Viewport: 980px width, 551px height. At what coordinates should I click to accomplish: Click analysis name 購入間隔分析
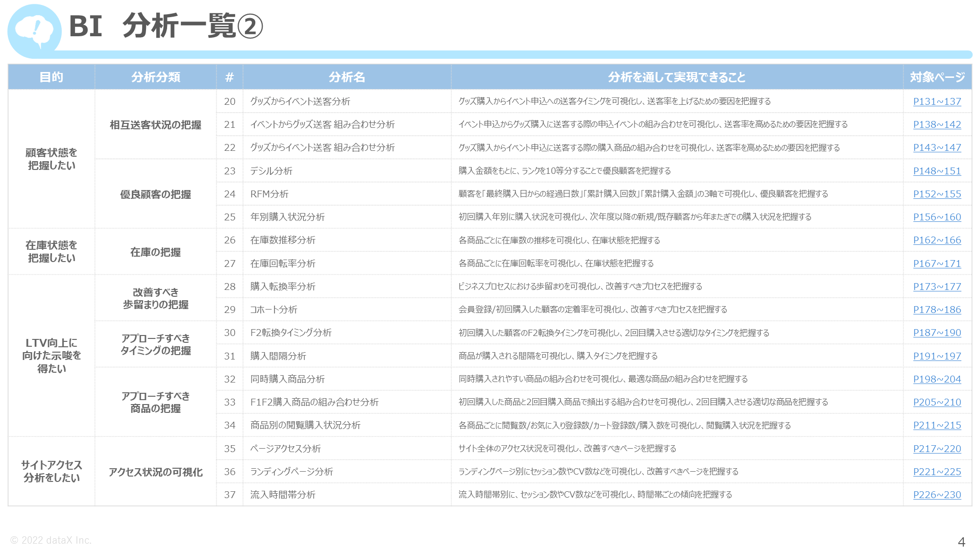click(278, 356)
